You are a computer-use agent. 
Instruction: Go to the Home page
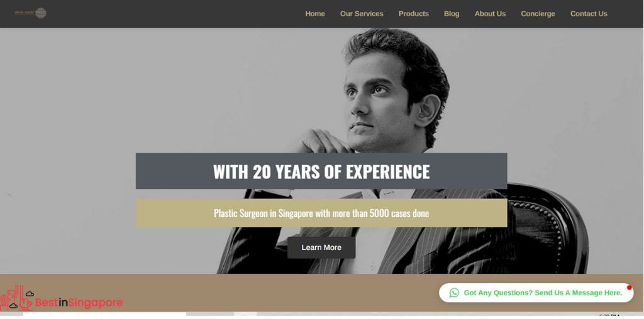click(315, 14)
